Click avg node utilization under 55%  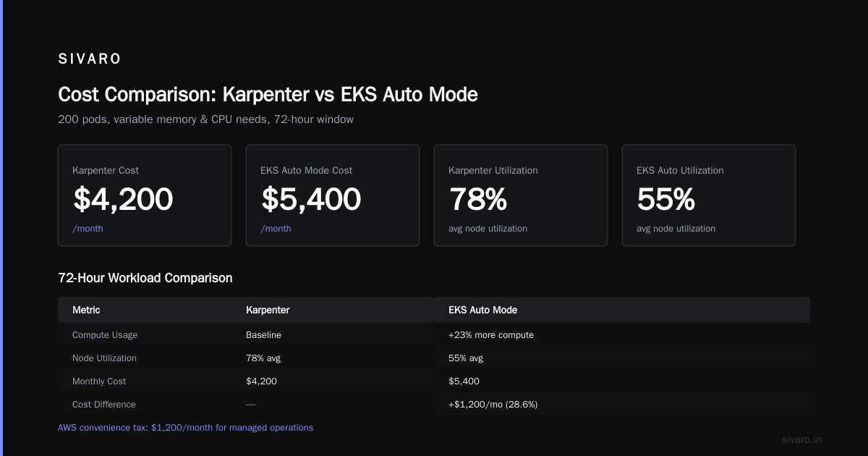676,228
